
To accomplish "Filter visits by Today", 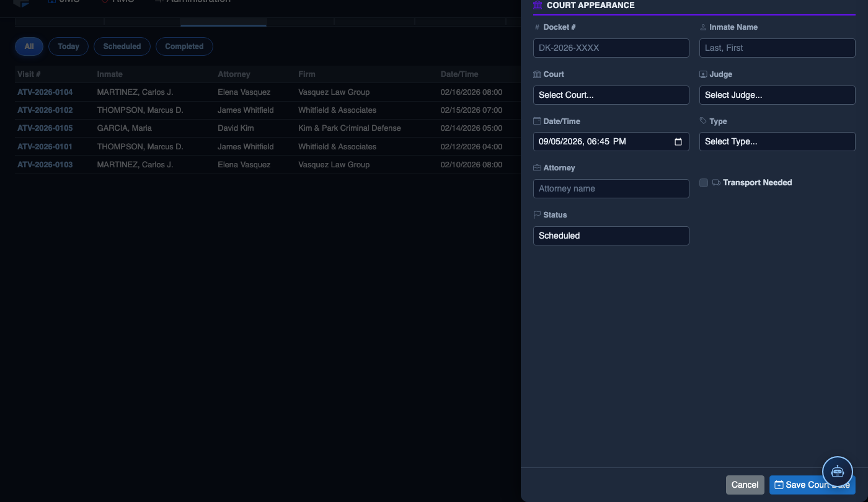I will 68,46.
